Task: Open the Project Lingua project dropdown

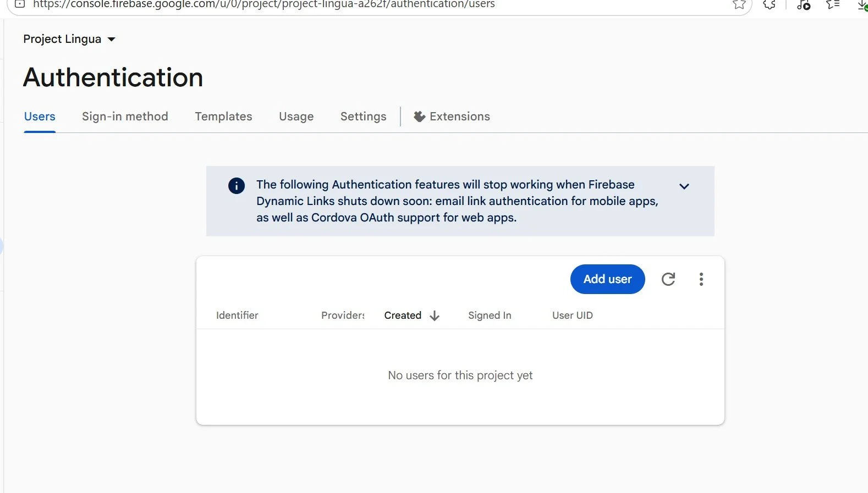Action: [x=69, y=39]
